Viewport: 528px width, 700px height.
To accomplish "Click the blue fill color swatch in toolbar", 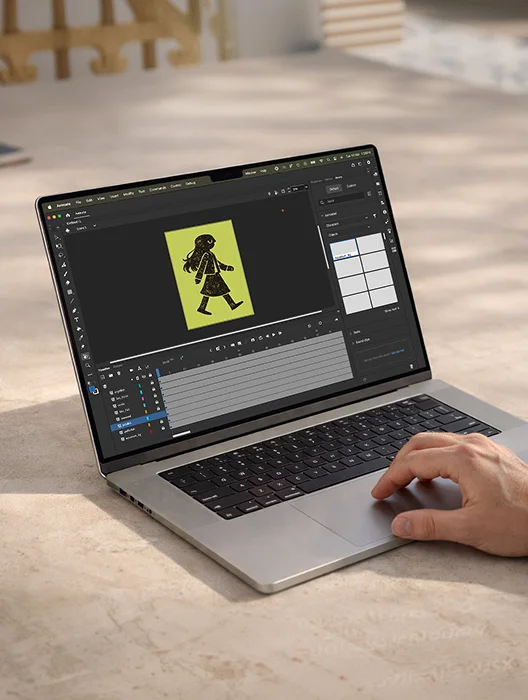I will pyautogui.click(x=92, y=389).
